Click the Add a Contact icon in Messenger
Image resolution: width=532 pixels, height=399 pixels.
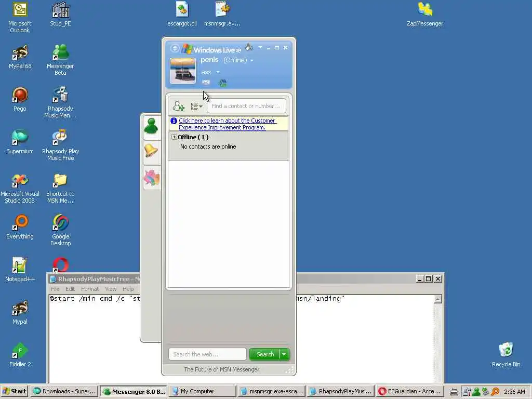pos(178,106)
